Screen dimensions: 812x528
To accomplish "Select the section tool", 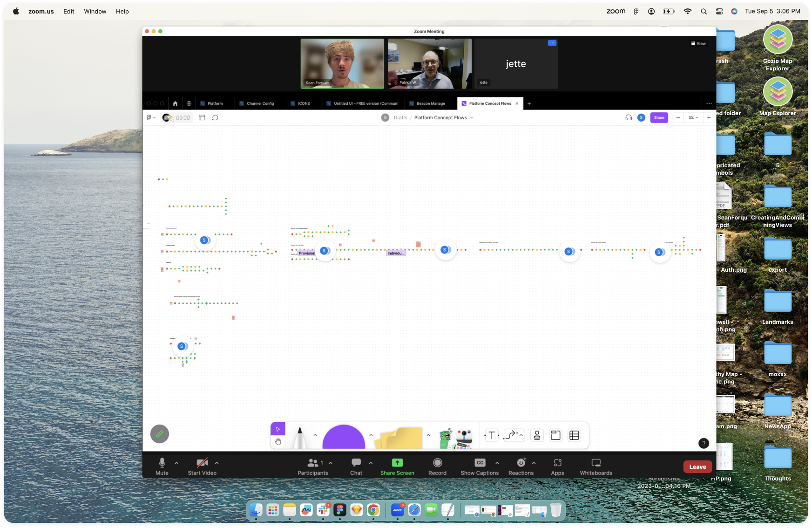I will click(555, 435).
